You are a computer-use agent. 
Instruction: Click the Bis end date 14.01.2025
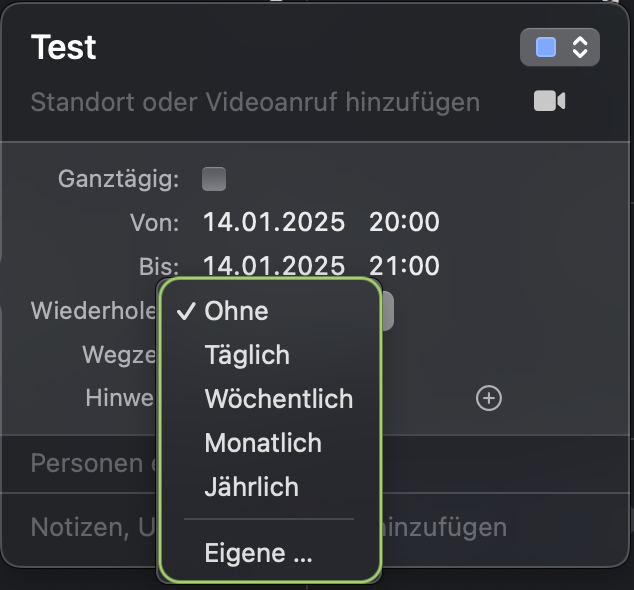[x=274, y=266]
